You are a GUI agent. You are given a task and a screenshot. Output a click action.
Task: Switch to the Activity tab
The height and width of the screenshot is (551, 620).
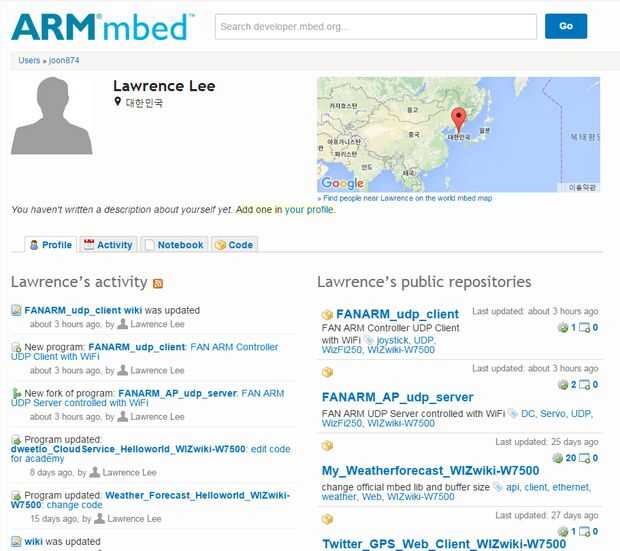click(108, 245)
